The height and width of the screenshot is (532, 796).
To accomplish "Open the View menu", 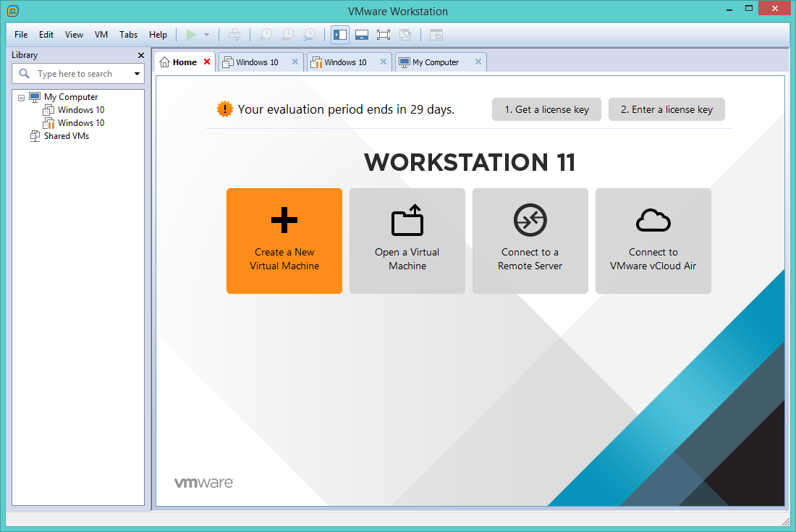I will pos(74,35).
